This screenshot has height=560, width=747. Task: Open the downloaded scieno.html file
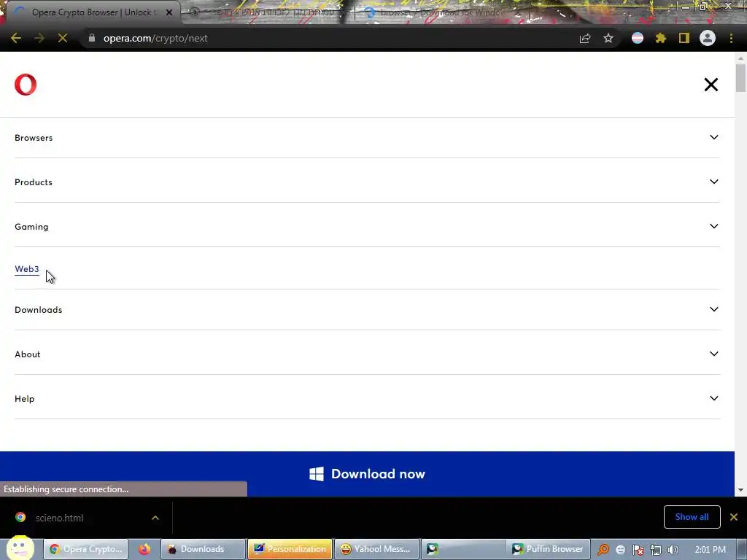(60, 518)
